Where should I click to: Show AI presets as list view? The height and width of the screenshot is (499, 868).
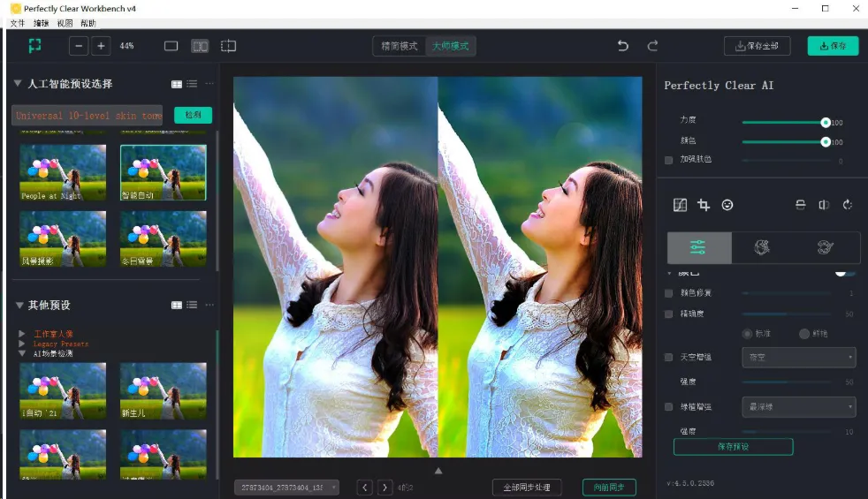tap(192, 84)
